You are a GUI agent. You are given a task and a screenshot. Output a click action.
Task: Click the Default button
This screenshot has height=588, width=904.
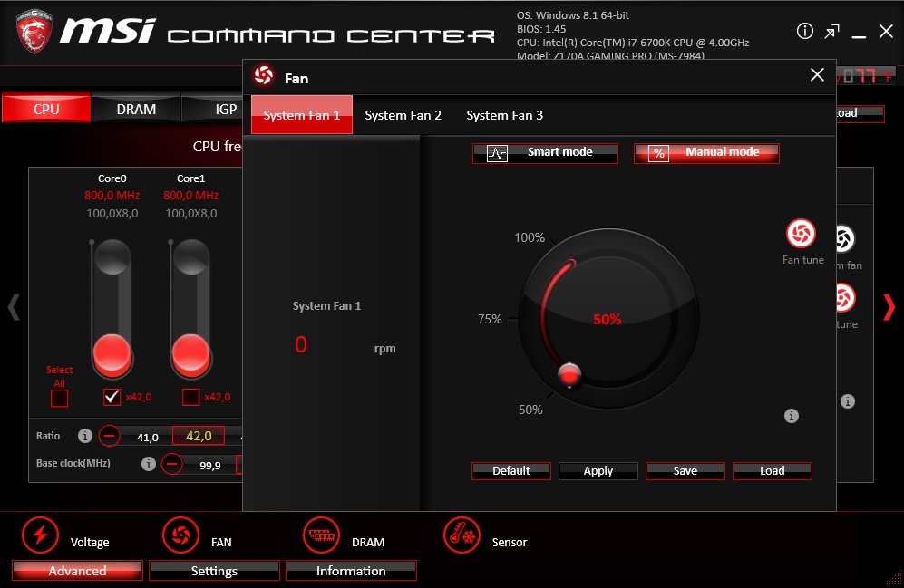[510, 470]
